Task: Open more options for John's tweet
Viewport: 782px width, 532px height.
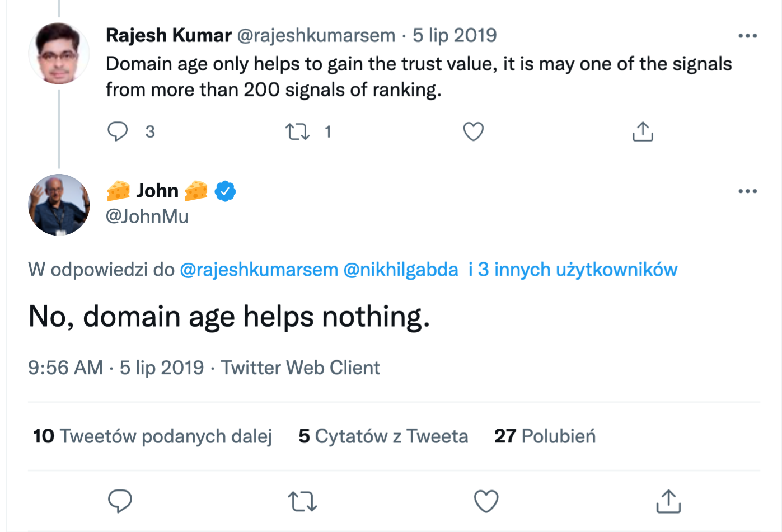Action: pos(747,191)
